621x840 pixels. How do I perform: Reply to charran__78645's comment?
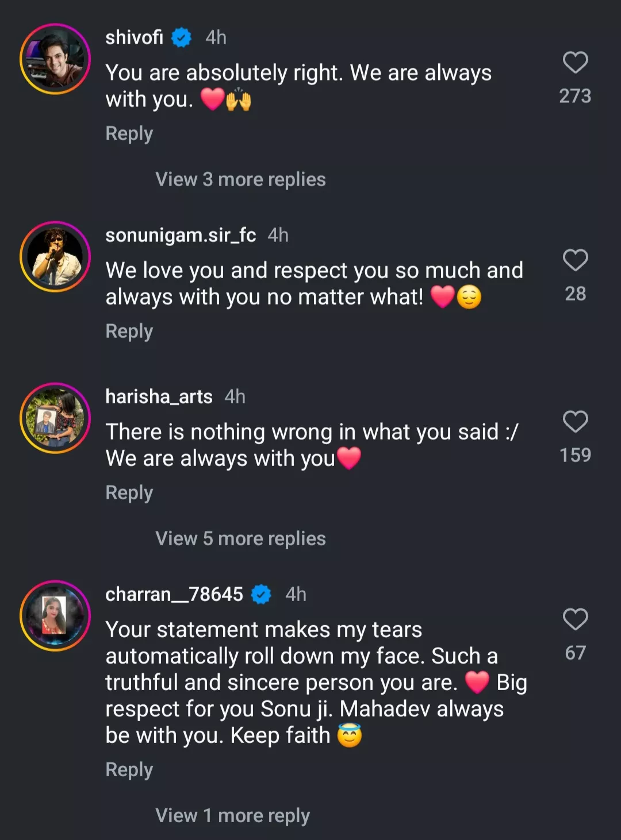point(129,769)
